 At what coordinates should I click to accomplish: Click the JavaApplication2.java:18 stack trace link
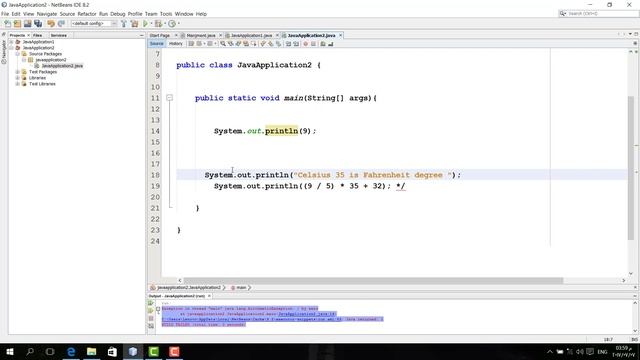(x=307, y=314)
